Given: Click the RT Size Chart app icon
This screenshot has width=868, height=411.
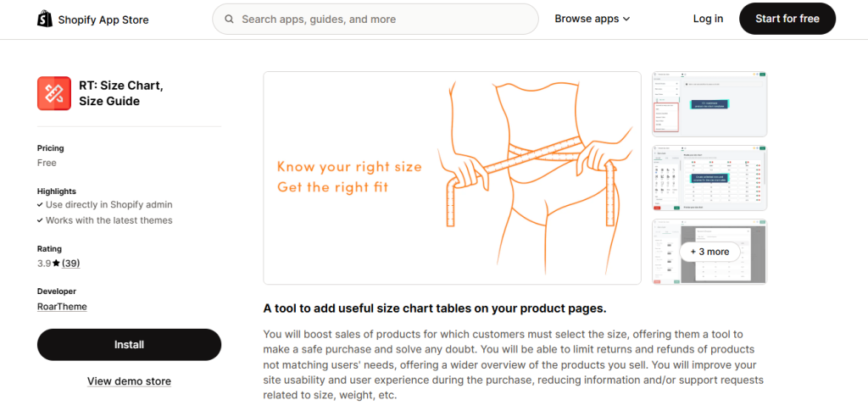Looking at the screenshot, I should click(54, 93).
